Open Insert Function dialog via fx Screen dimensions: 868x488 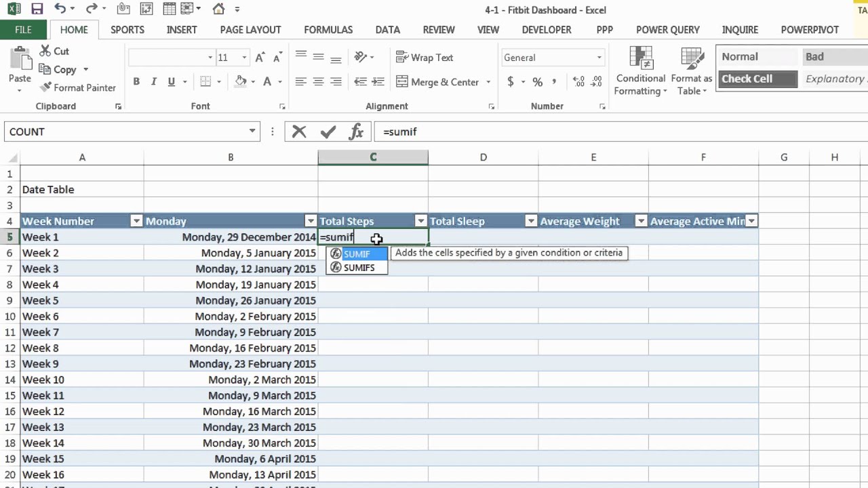pos(356,131)
